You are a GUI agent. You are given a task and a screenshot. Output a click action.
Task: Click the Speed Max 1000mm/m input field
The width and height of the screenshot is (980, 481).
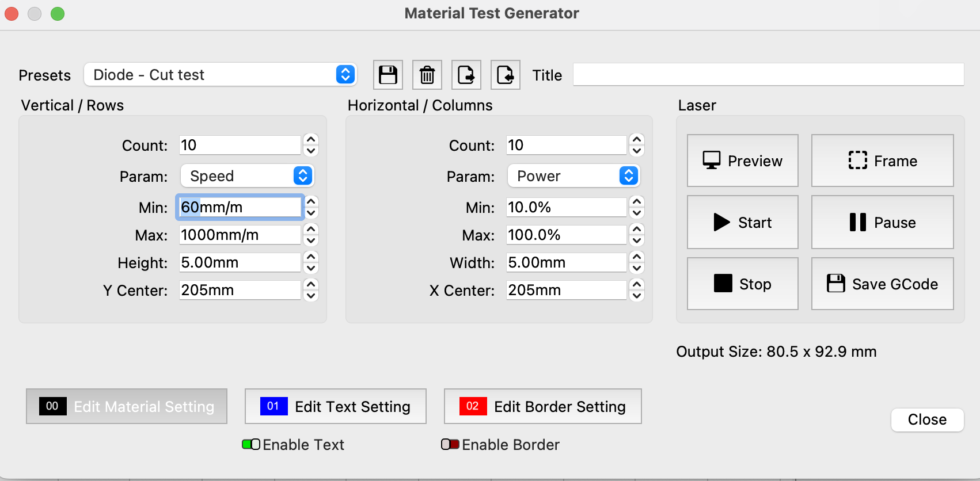click(x=240, y=235)
